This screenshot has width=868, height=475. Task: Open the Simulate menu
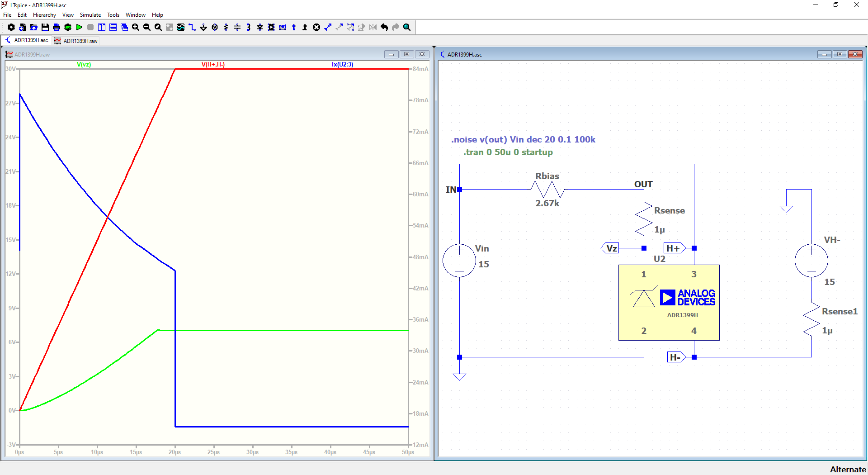pyautogui.click(x=90, y=15)
